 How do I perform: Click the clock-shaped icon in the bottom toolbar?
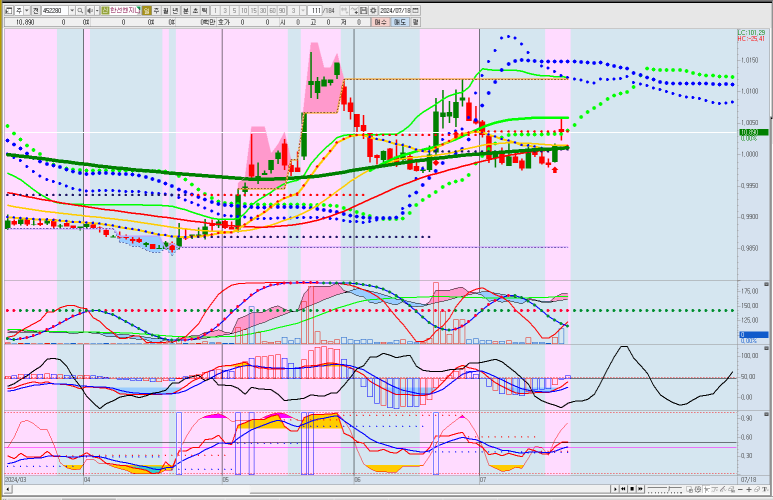[698, 489]
